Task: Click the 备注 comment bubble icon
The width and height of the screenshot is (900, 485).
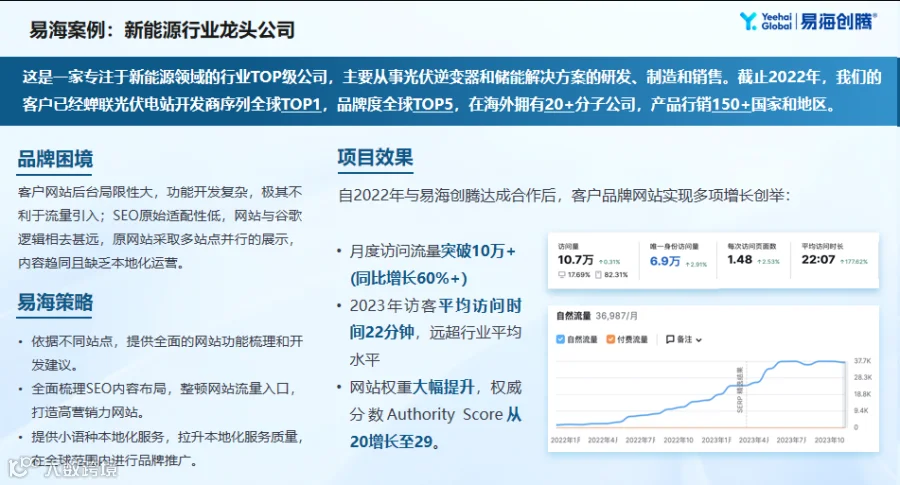Action: 669,339
